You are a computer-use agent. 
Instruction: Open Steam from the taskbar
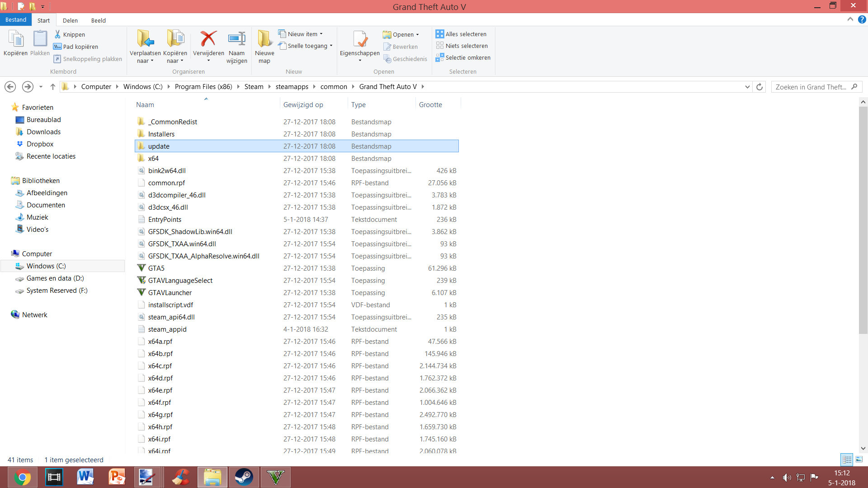pos(244,477)
